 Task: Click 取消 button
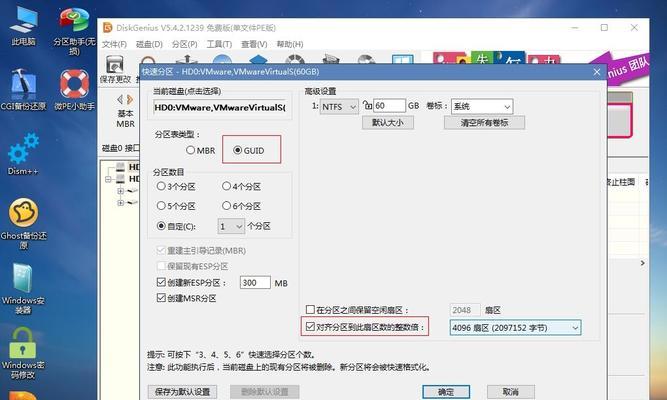point(510,391)
